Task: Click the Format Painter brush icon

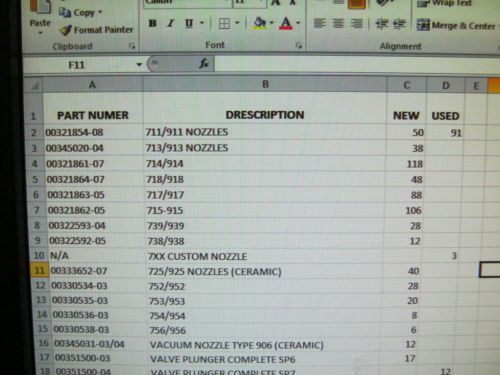Action: pyautogui.click(x=65, y=30)
